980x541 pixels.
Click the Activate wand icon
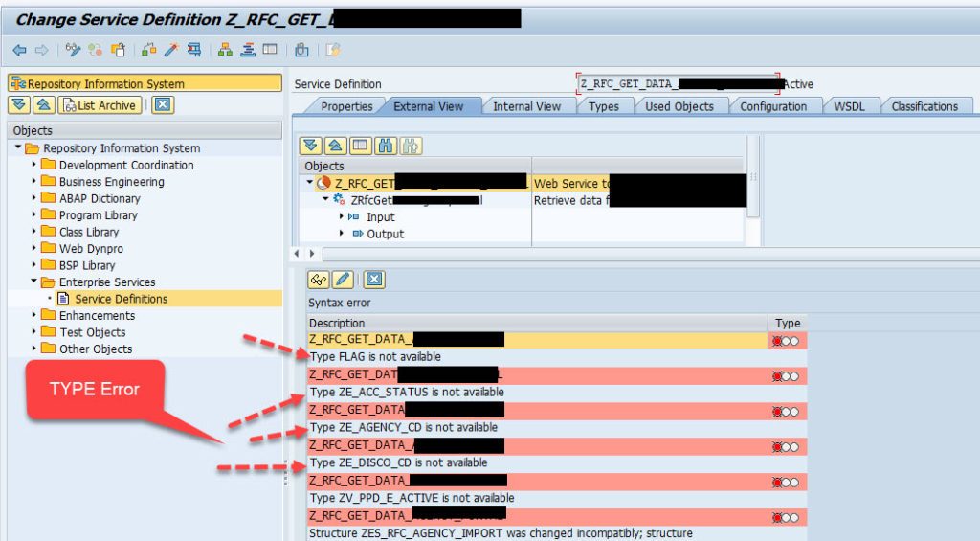coord(171,50)
